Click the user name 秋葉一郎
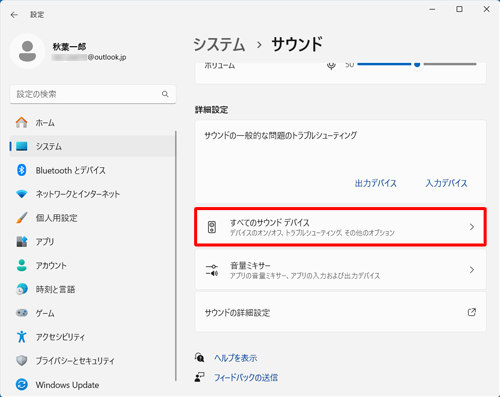This screenshot has width=500, height=397. [69, 47]
